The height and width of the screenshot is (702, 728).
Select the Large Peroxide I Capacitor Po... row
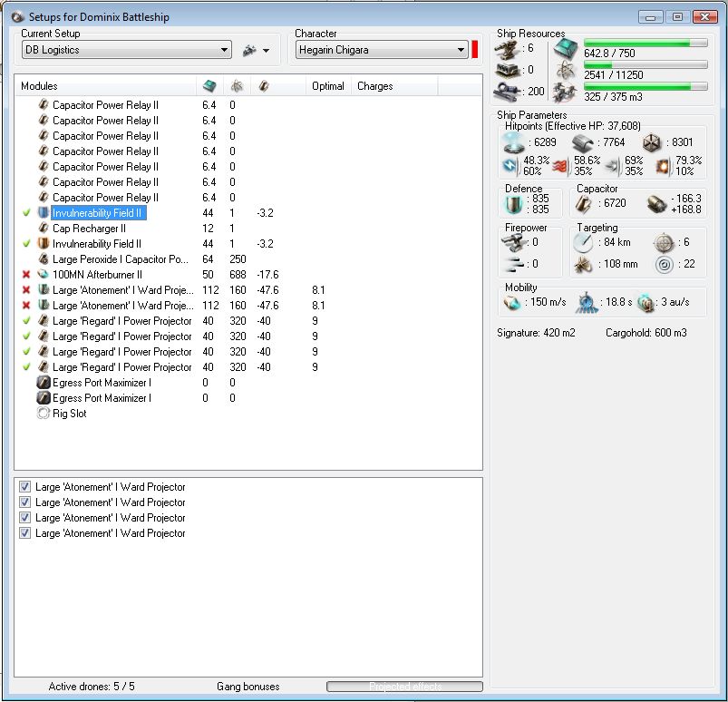248,258
